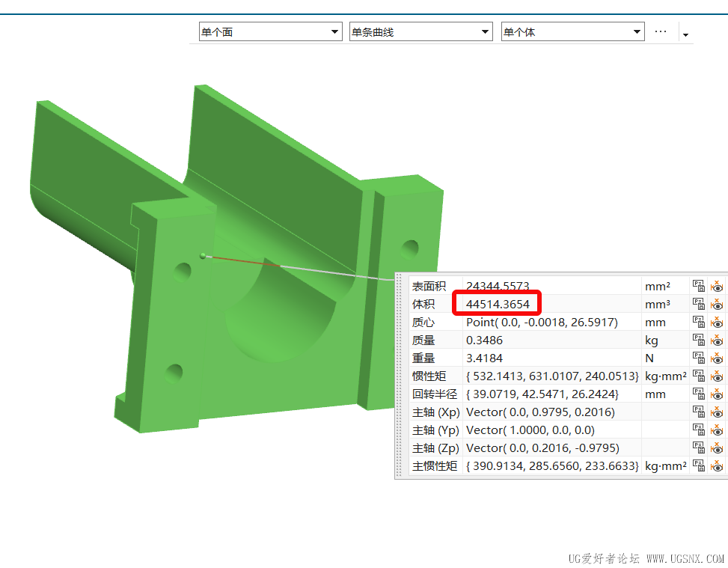728x568 pixels.
Task: Open the 单个面 face filter dropdown
Action: pos(270,31)
